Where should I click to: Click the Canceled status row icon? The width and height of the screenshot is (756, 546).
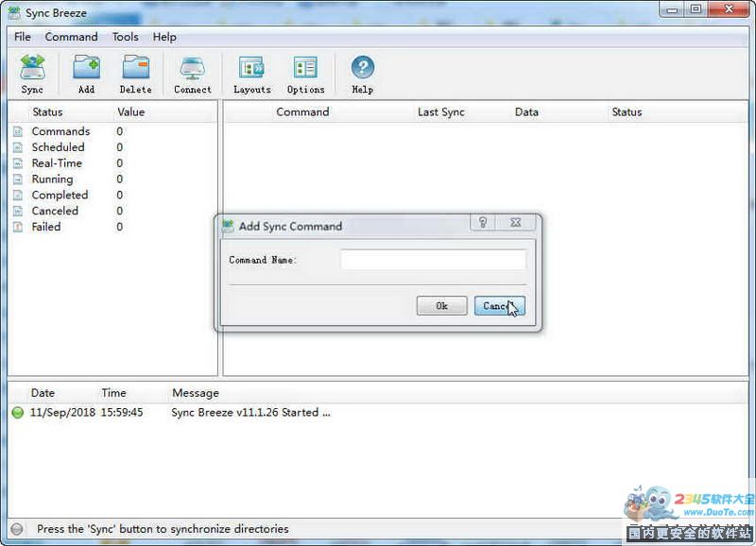[18, 211]
